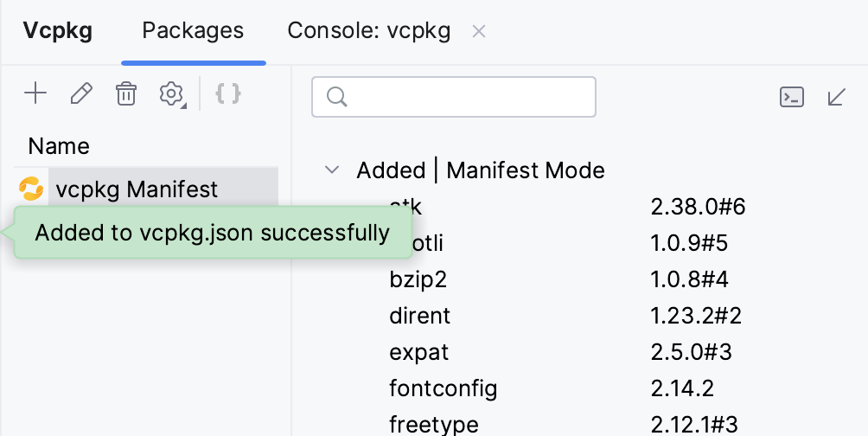Click the magnifier icon in the search box
Screen dimensions: 868x436
click(x=337, y=97)
